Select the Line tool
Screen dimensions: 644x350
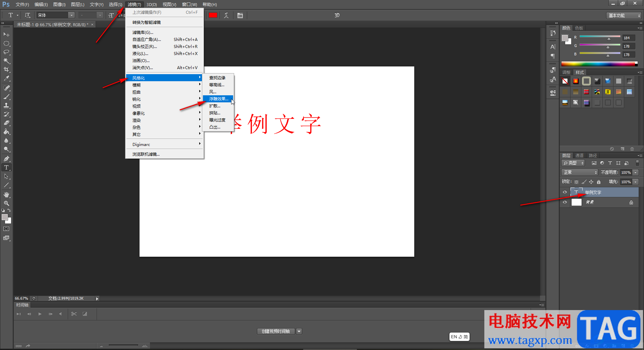pyautogui.click(x=6, y=185)
